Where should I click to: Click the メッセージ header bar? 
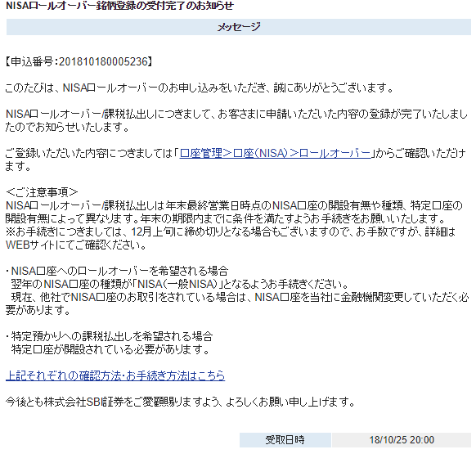point(239,27)
